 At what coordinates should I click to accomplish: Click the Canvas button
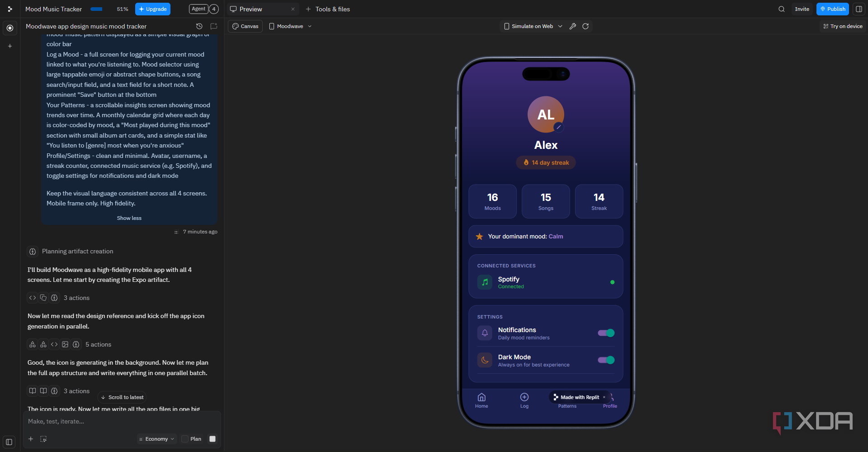(x=245, y=26)
